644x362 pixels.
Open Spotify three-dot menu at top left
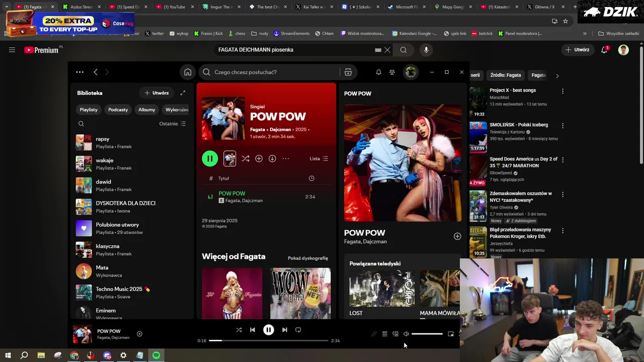click(x=79, y=72)
